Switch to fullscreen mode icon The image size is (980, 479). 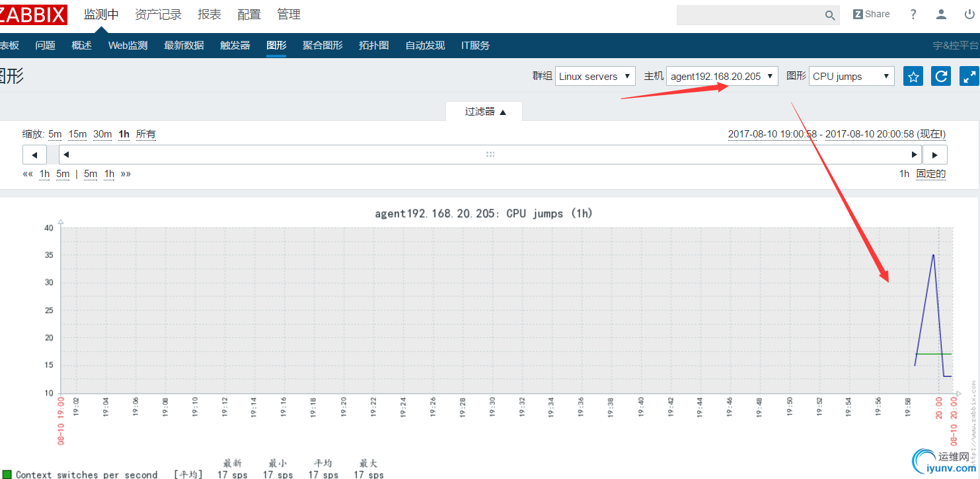click(969, 76)
